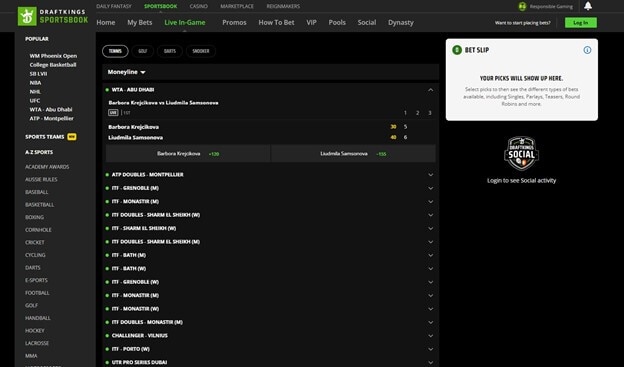Viewport: 624px width, 367px height.
Task: Select the Golf sport pill
Action: pyautogui.click(x=142, y=51)
